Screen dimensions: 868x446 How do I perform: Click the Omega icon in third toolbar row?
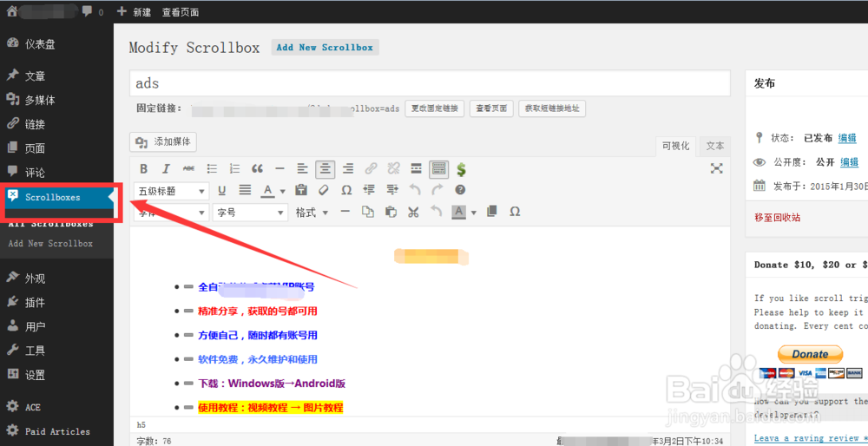515,212
